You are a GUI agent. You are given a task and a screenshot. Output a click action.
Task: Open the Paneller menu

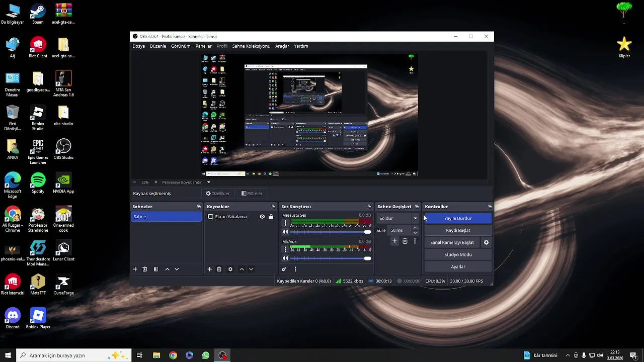(x=204, y=46)
